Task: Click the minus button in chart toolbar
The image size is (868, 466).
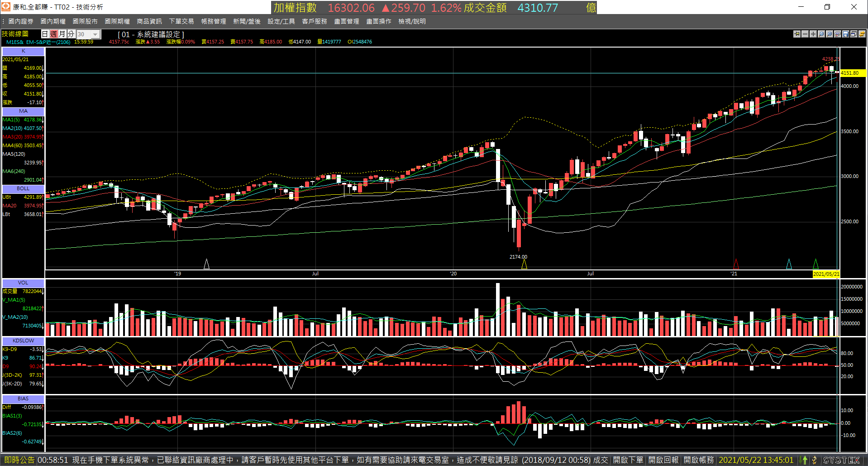Action: tap(805, 34)
